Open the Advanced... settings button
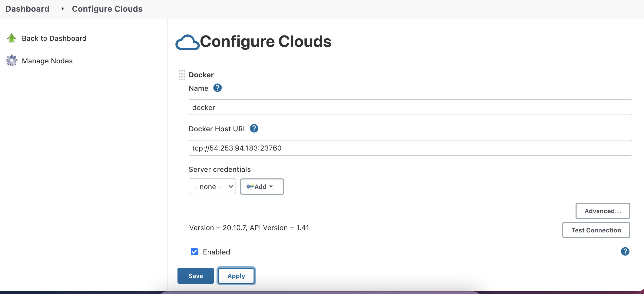The width and height of the screenshot is (644, 294). coord(603,211)
